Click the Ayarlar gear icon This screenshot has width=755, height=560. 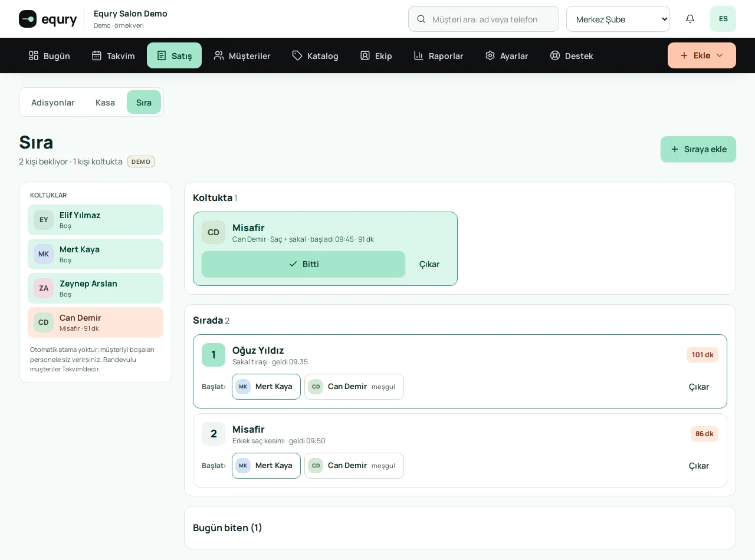[x=490, y=55]
